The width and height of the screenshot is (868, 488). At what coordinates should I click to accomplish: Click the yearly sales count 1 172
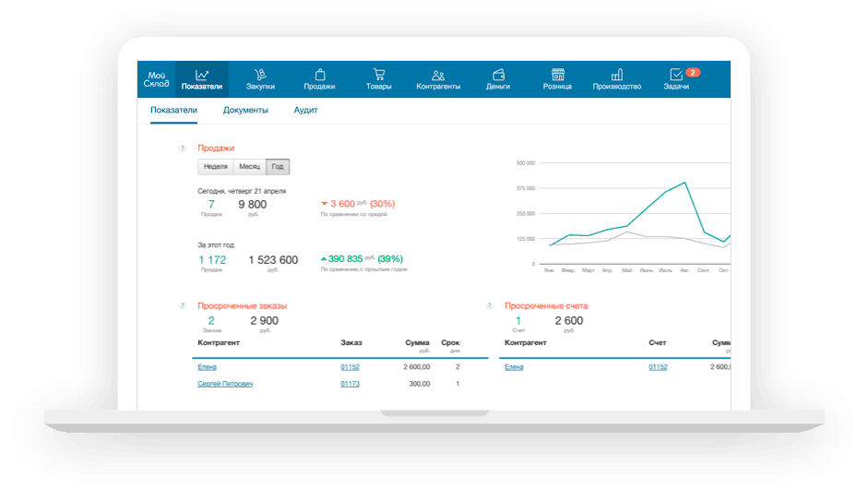(x=212, y=260)
